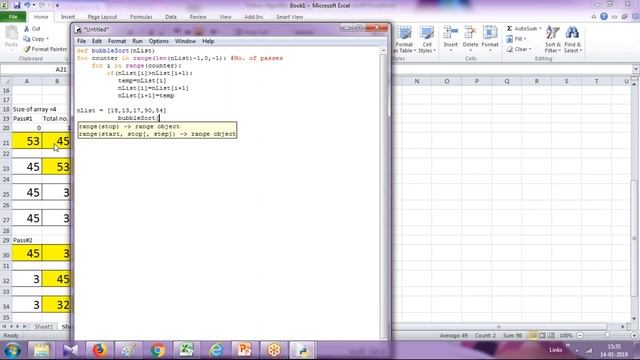
Task: Click the Excel File tab
Action: [x=13, y=17]
